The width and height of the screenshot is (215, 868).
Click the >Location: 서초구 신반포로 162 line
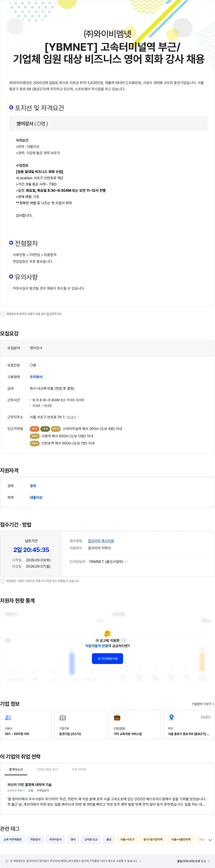[x=39, y=178]
